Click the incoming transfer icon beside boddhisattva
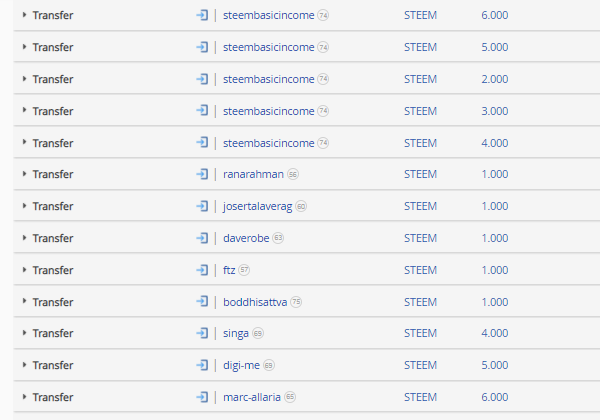This screenshot has height=420, width=600. click(x=202, y=302)
